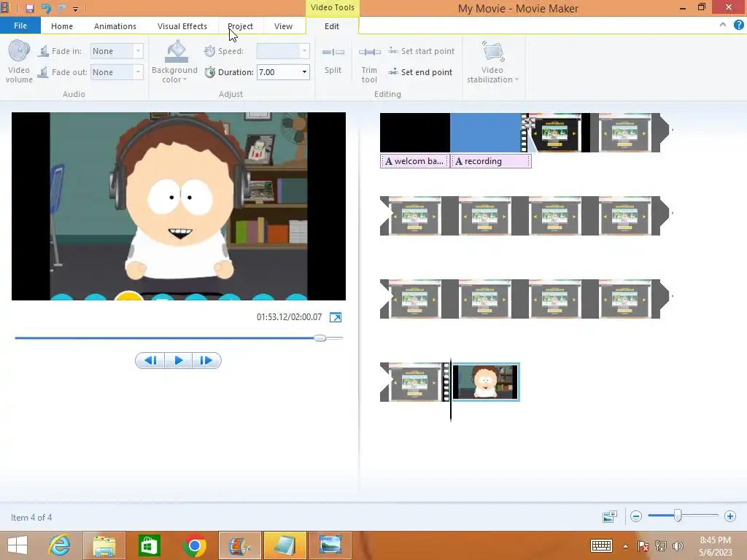The width and height of the screenshot is (747, 560).
Task: Select the blue title clip in storyboard
Action: coord(485,133)
